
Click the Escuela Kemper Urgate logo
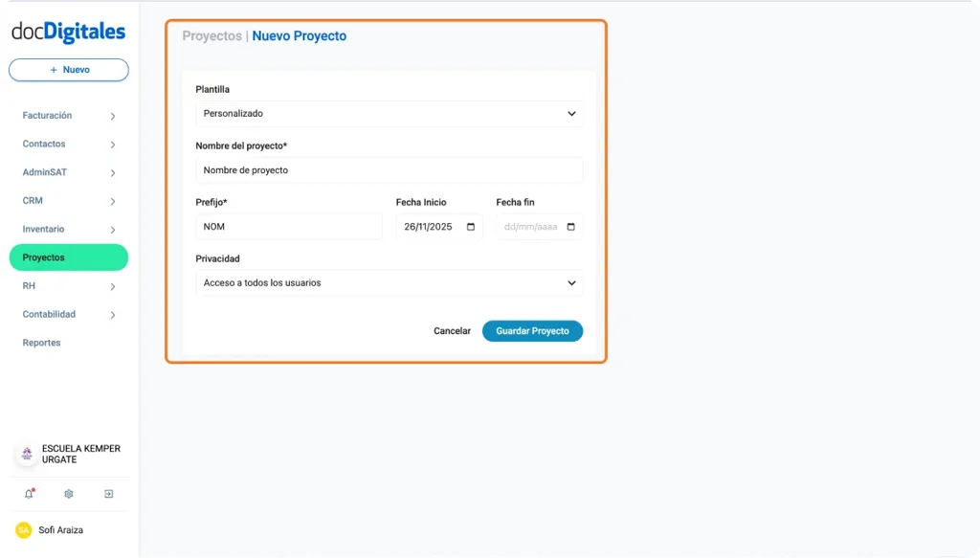(x=25, y=454)
